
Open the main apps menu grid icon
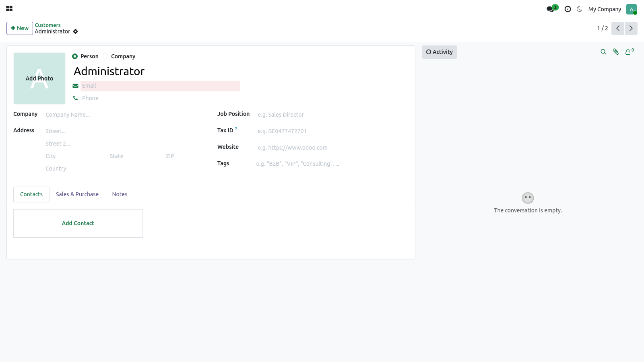pos(9,9)
